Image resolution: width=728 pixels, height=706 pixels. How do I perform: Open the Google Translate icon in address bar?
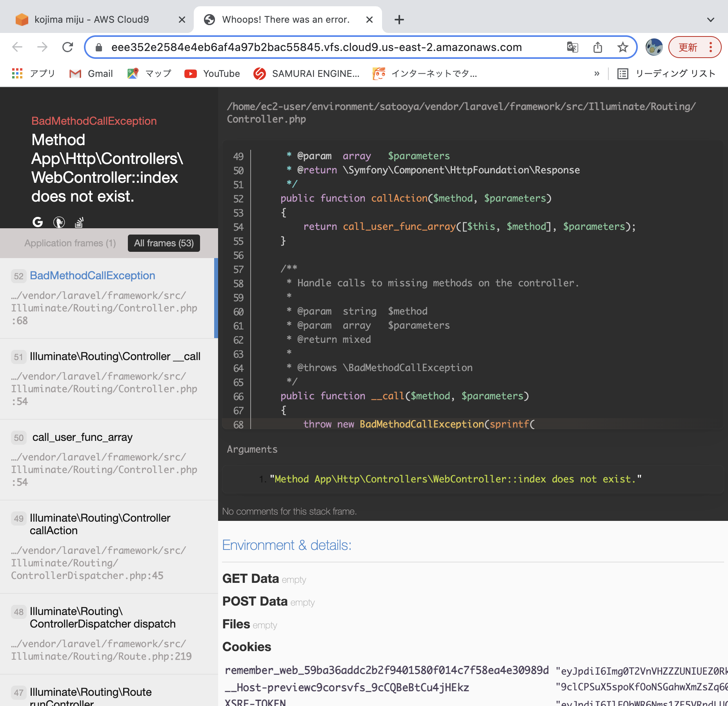pos(573,47)
